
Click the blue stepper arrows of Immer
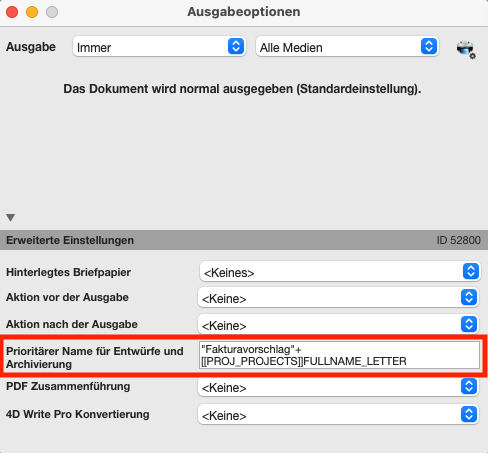[x=236, y=46]
